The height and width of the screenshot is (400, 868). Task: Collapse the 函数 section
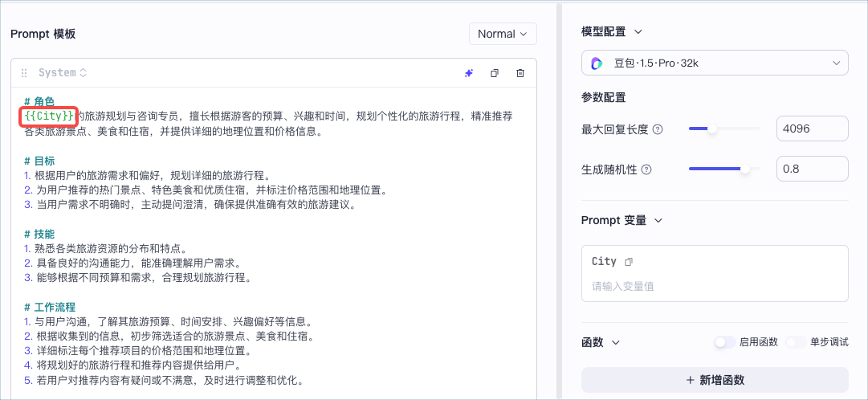point(616,342)
